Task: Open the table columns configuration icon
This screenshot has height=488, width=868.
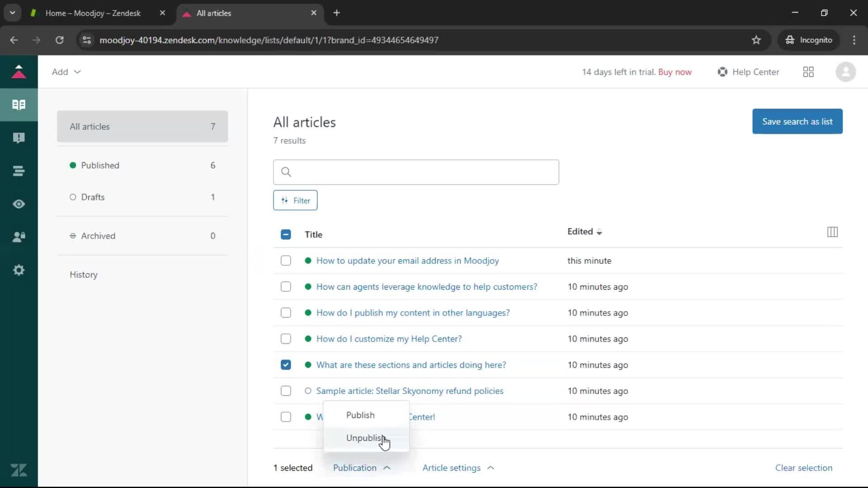Action: point(832,232)
